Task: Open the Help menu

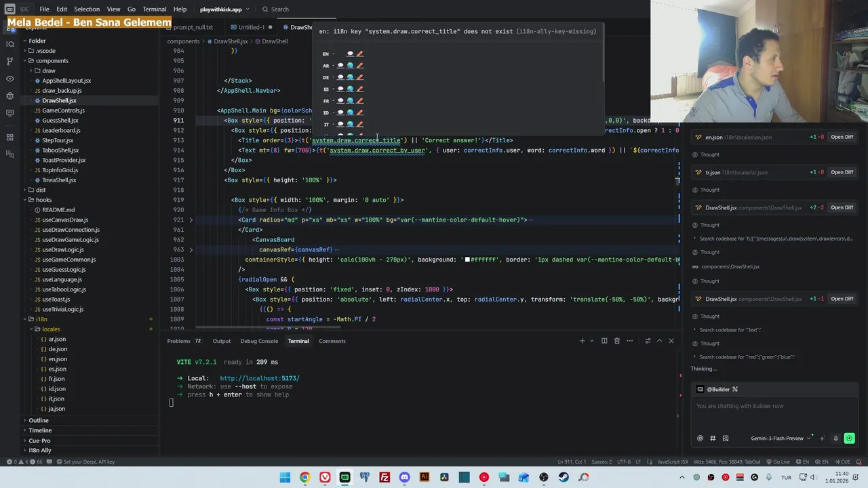Action: [180, 9]
